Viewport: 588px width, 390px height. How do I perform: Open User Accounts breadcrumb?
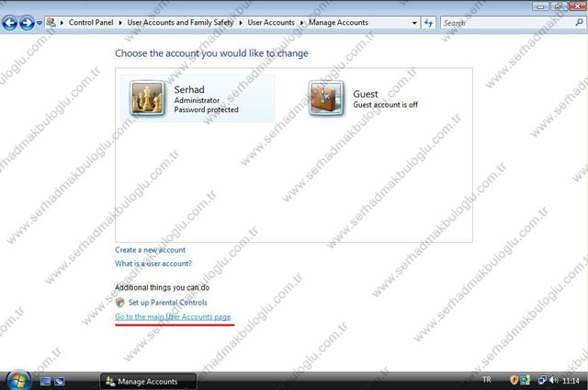click(271, 22)
